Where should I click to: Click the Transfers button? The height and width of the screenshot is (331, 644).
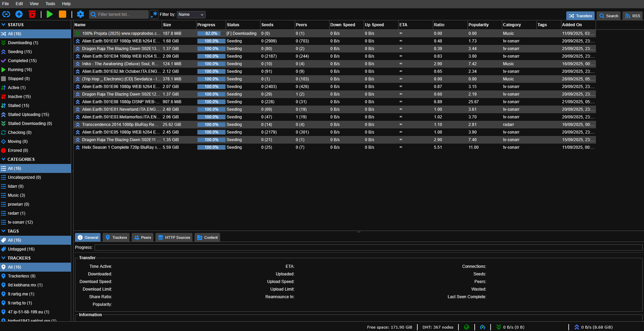coord(580,16)
